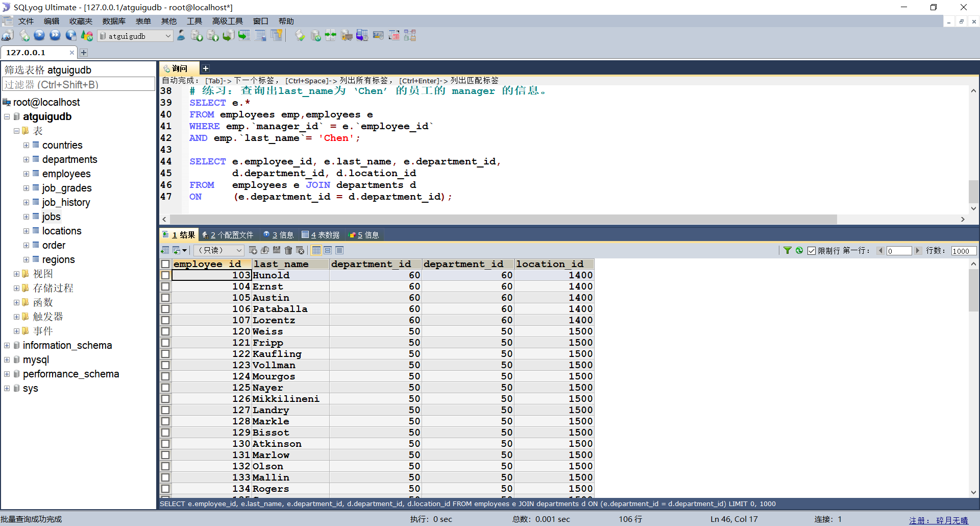Check the row checkbox for Hunold
Image resolution: width=980 pixels, height=526 pixels.
click(x=165, y=275)
